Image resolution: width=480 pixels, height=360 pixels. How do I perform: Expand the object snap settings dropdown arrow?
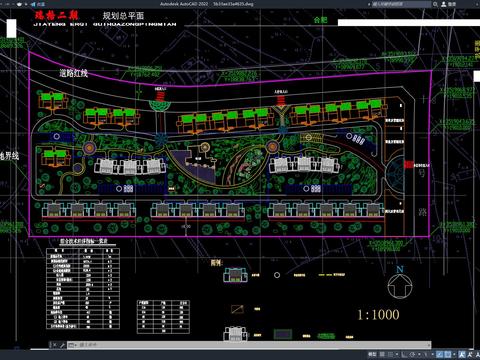[x=454, y=354]
